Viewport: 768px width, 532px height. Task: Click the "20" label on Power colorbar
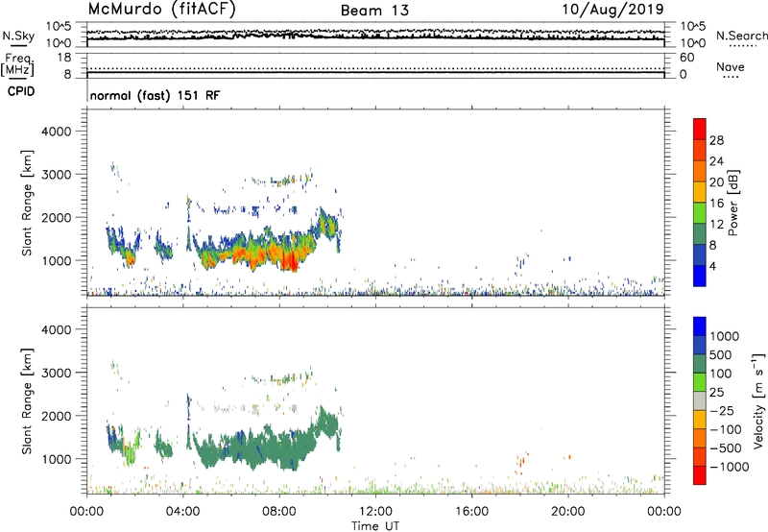point(716,182)
